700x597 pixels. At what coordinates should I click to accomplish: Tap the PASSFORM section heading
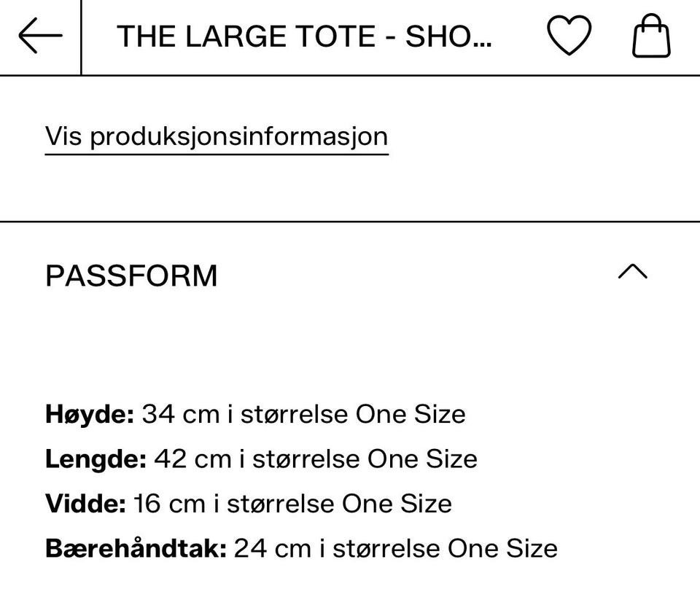[x=131, y=276]
